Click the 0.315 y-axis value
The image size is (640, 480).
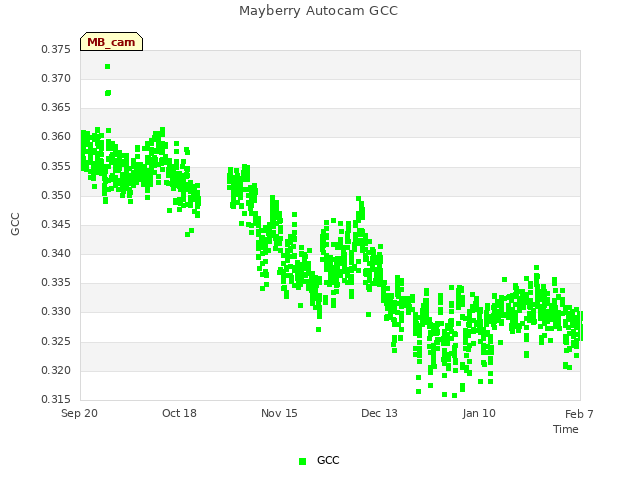point(56,399)
